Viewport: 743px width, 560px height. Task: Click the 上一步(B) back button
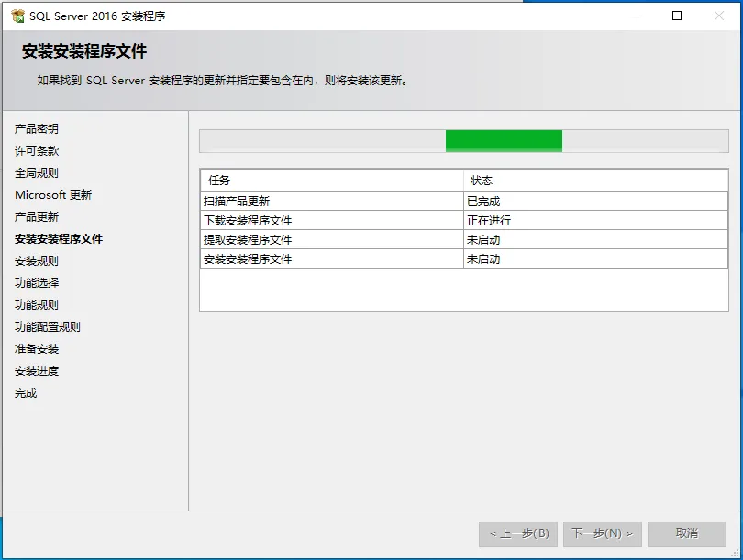click(x=518, y=534)
